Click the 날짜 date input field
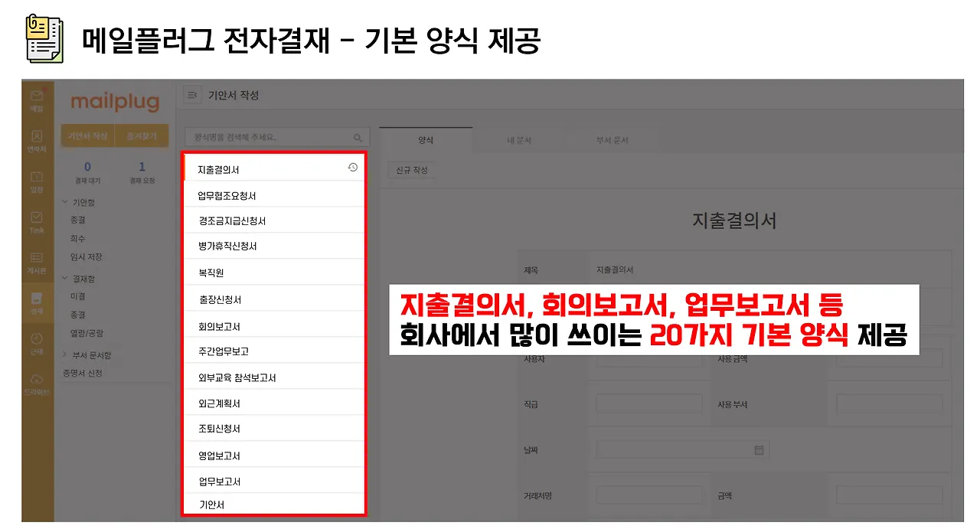Image resolution: width=980 pixels, height=529 pixels. [682, 450]
